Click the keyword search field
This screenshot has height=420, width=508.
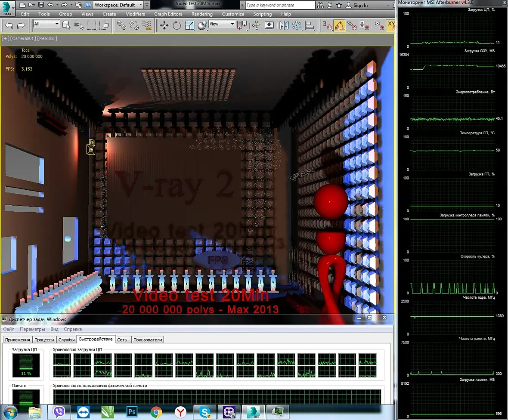(x=280, y=5)
